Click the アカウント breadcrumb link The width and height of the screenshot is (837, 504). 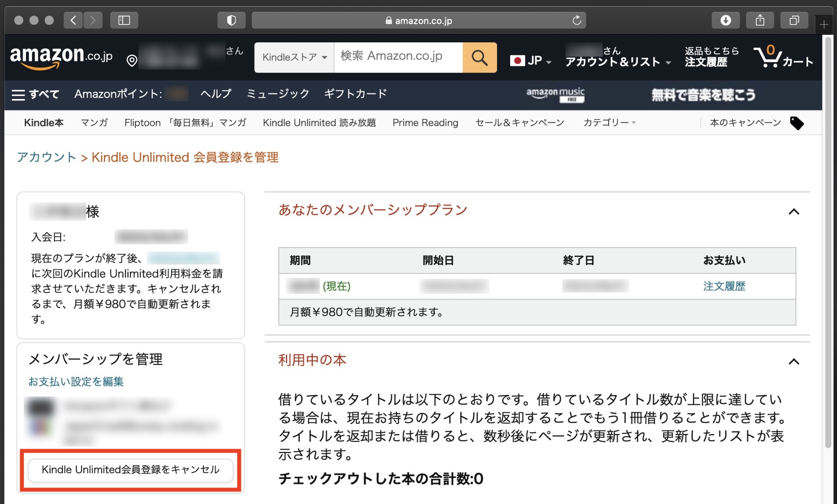pos(46,157)
